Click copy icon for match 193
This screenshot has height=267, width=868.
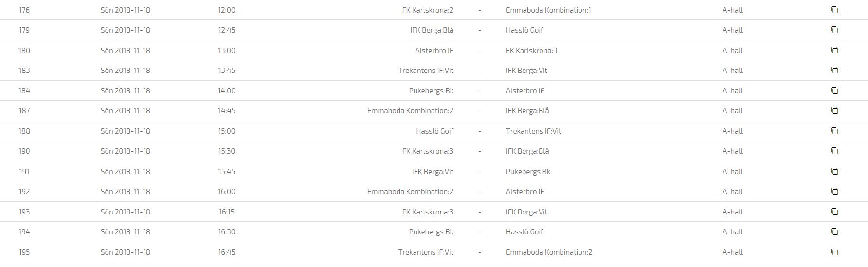[834, 212]
